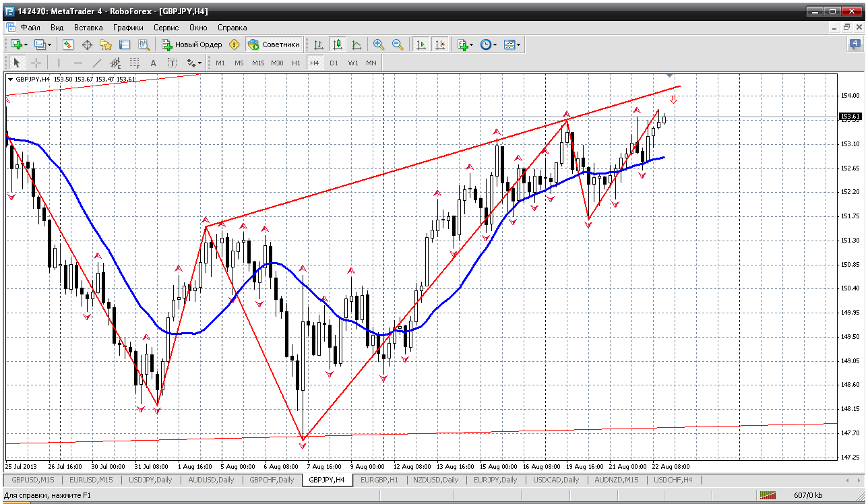Image resolution: width=868 pixels, height=504 pixels.
Task: Expand the profiles dropdown arrow
Action: tap(50, 44)
